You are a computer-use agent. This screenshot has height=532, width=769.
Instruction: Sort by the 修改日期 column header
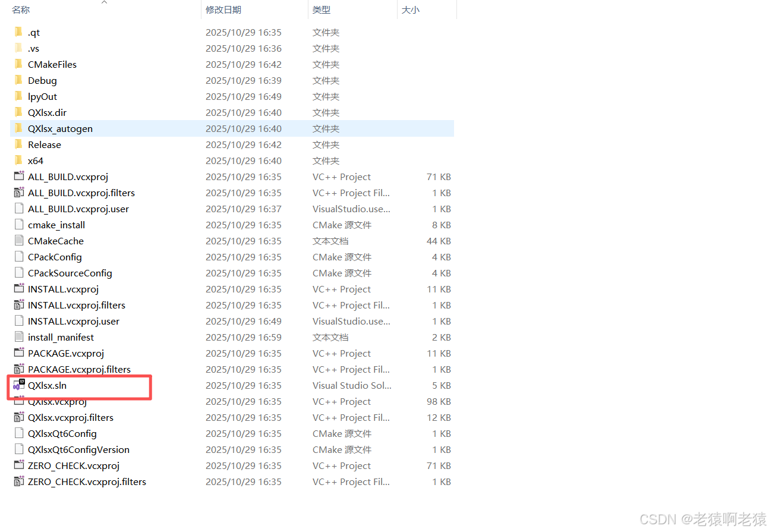[223, 10]
